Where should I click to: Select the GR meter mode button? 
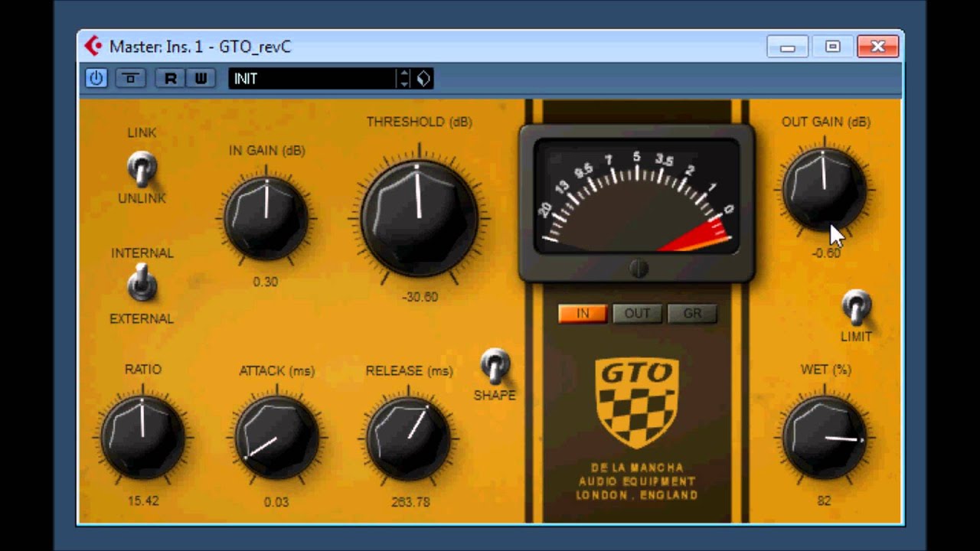coord(692,314)
